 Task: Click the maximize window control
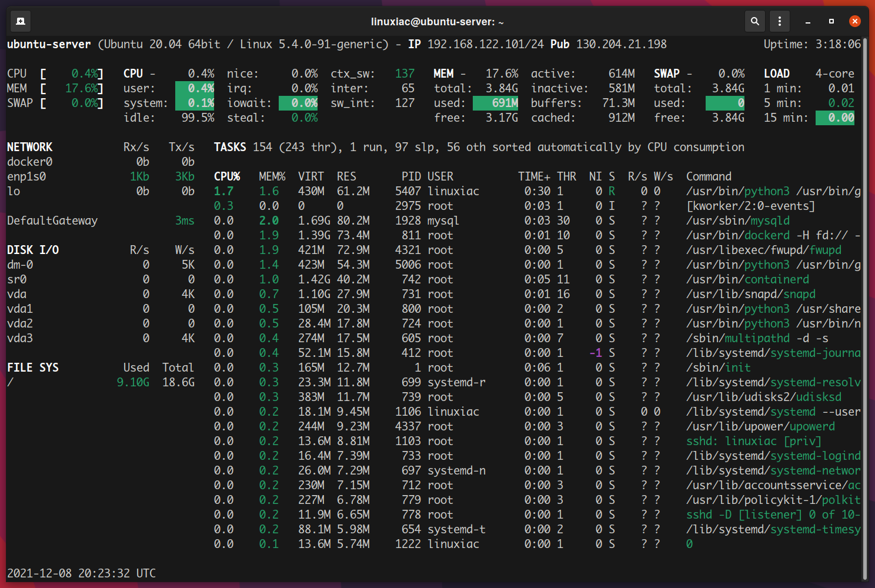pos(831,21)
